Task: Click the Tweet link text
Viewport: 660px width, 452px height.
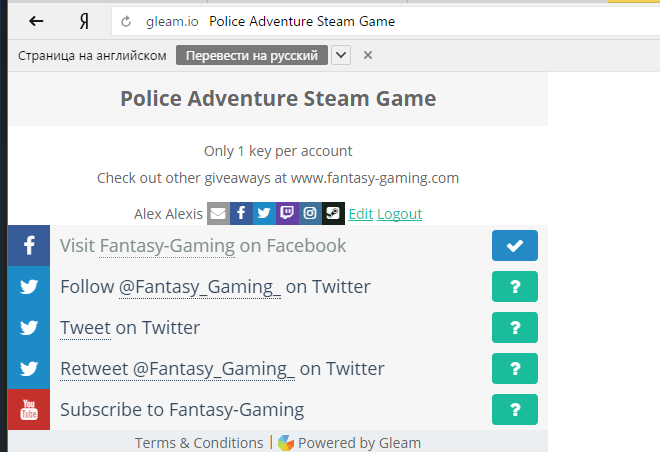Action: [x=85, y=328]
